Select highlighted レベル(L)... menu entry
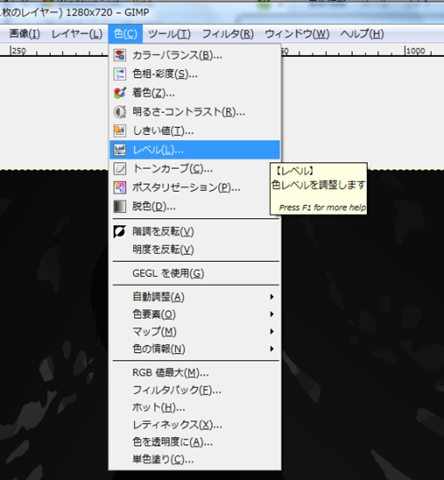 [x=195, y=150]
